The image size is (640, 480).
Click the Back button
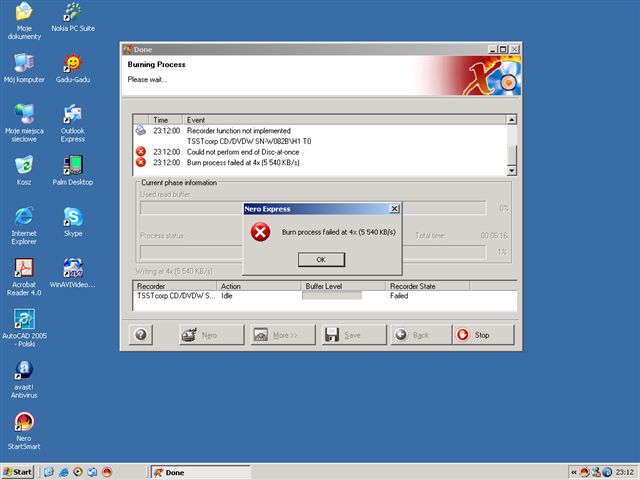(x=421, y=335)
